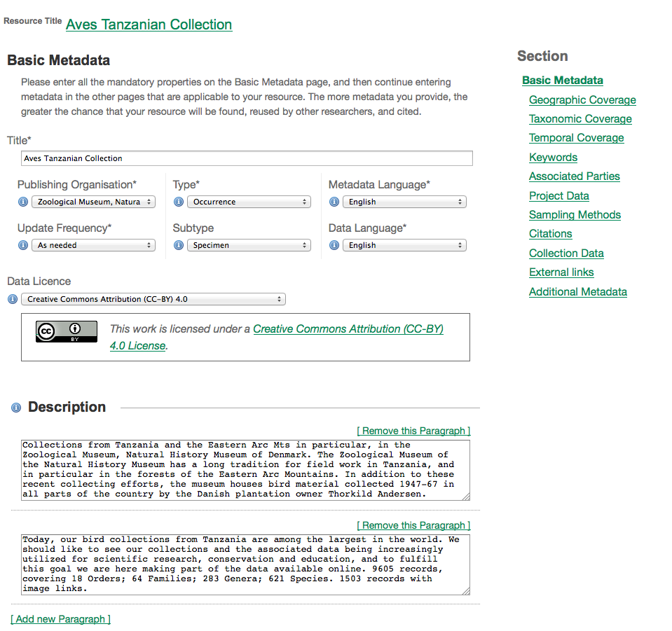Viewport: 672px width, 631px height.
Task: Open the Data Licence dropdown
Action: point(153,299)
